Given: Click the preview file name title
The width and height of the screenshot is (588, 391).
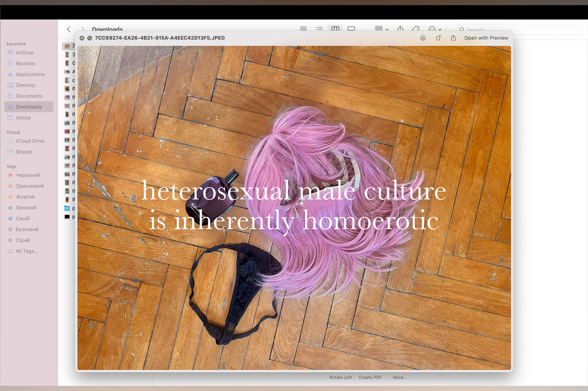Looking at the screenshot, I should 160,38.
